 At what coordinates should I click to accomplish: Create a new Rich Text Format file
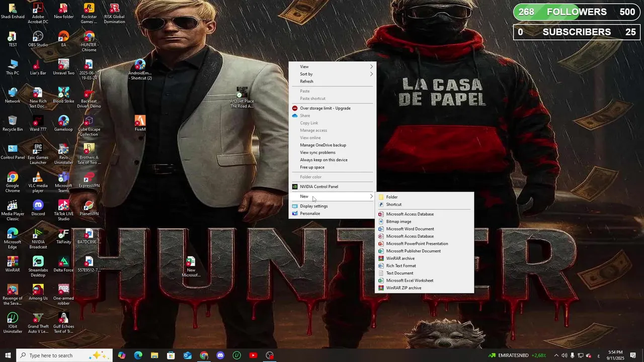(425, 265)
